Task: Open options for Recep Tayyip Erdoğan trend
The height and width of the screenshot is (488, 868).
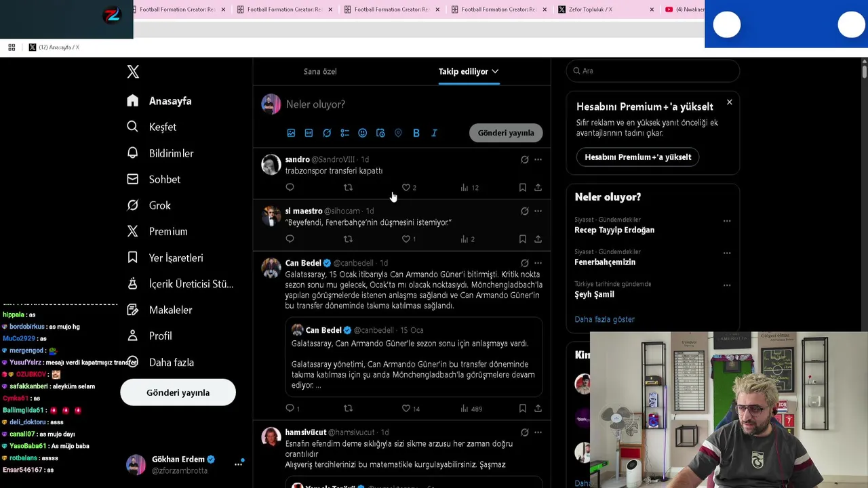Action: pyautogui.click(x=726, y=221)
